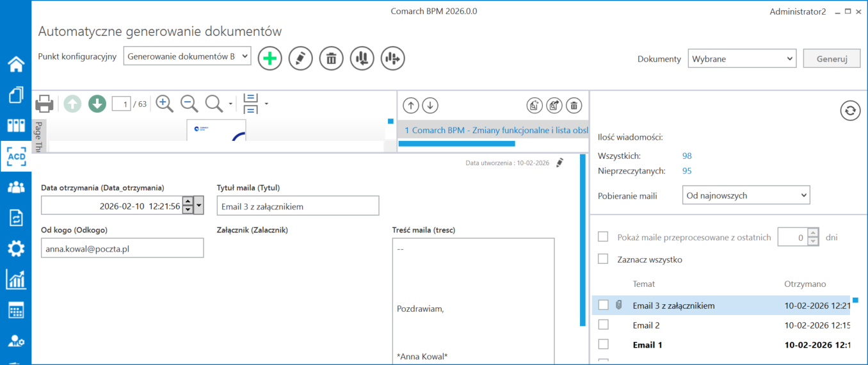Print the previewed document
Viewport: 868px width, 365px height.
click(44, 104)
